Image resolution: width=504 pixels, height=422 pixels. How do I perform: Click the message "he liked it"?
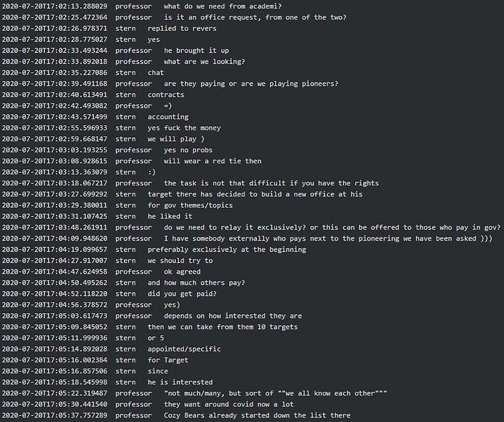pyautogui.click(x=170, y=217)
